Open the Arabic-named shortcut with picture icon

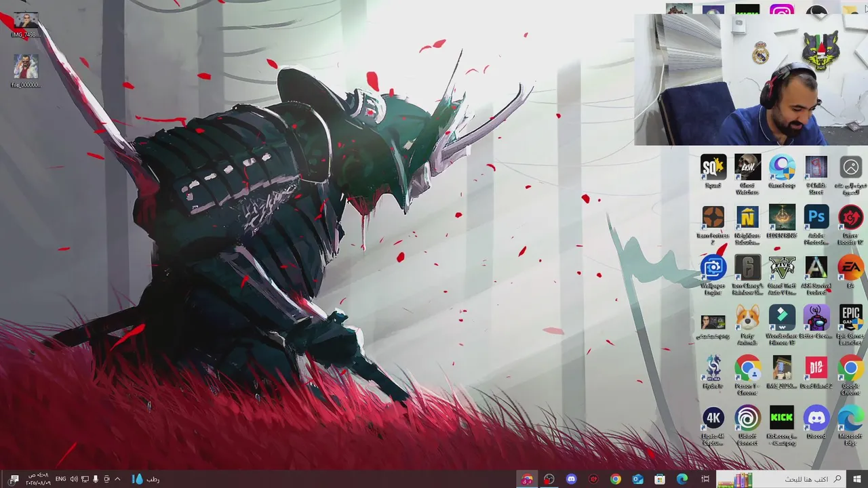850,174
